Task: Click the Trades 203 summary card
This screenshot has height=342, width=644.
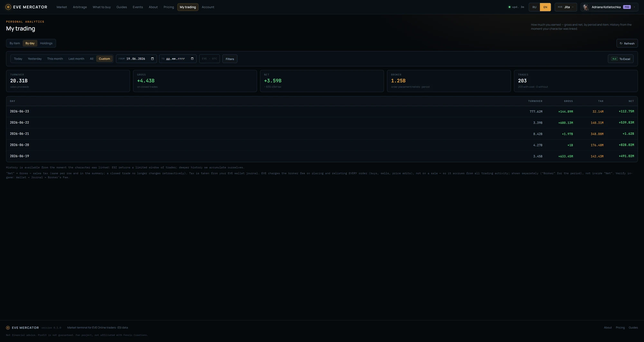Action: 576,81
